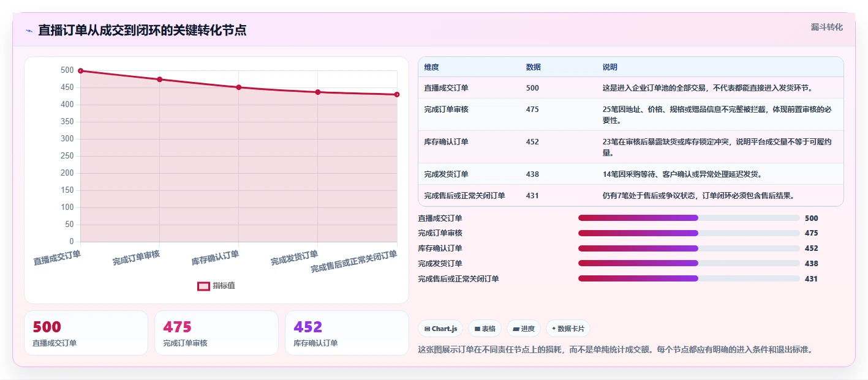868x380 pixels.
Task: Open the 475 完成订单审核 data card
Action: [x=216, y=333]
